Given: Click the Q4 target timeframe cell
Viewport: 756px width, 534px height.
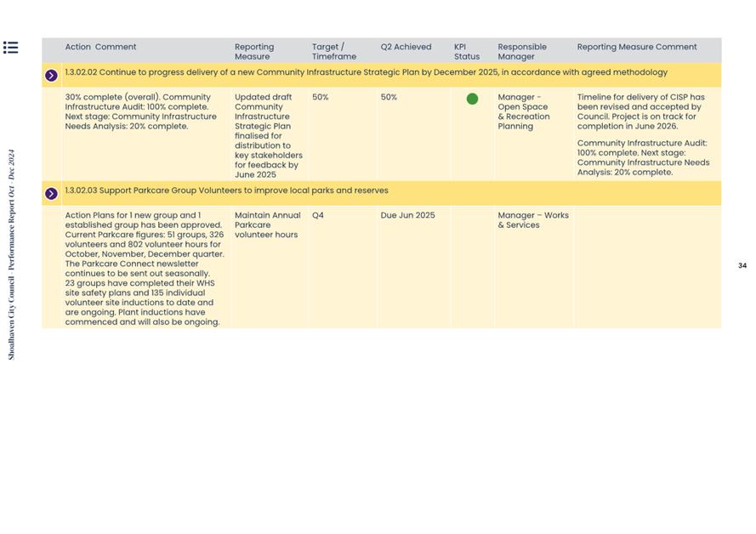Looking at the screenshot, I should (318, 216).
